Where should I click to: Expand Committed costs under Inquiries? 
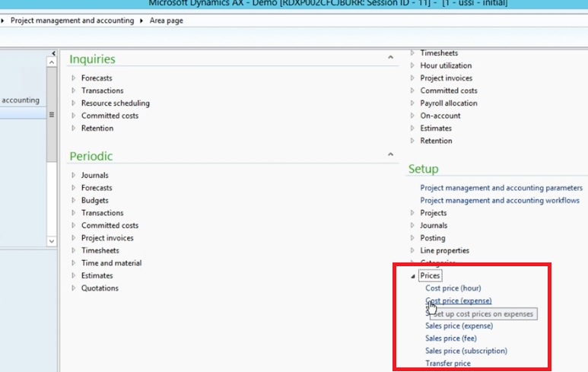pos(74,116)
